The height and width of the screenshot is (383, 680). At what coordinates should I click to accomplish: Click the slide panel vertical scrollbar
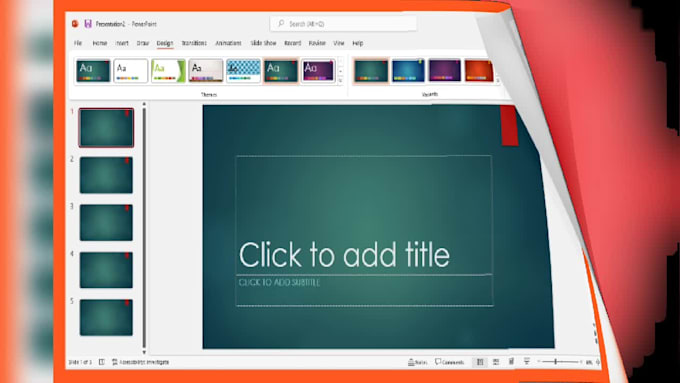(x=144, y=228)
